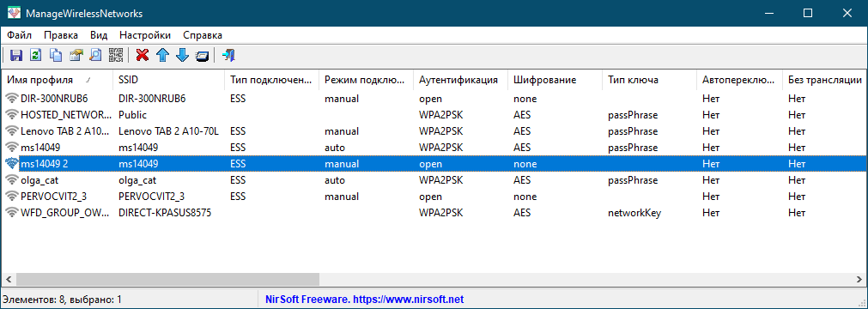This screenshot has width=868, height=309.
Task: Click the Find magnifier icon
Action: 95,55
